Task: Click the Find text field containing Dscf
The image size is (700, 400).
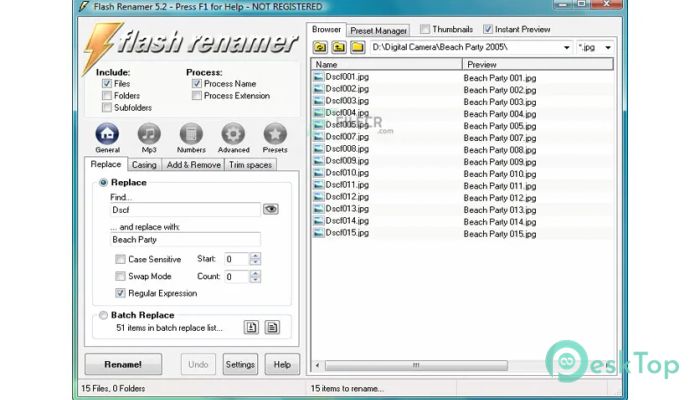Action: 185,209
